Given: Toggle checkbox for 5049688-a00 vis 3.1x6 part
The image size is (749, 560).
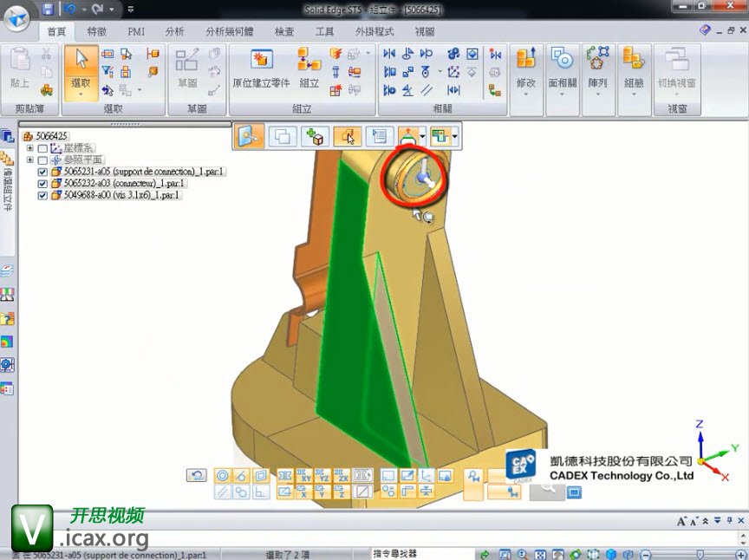Looking at the screenshot, I should point(42,196).
